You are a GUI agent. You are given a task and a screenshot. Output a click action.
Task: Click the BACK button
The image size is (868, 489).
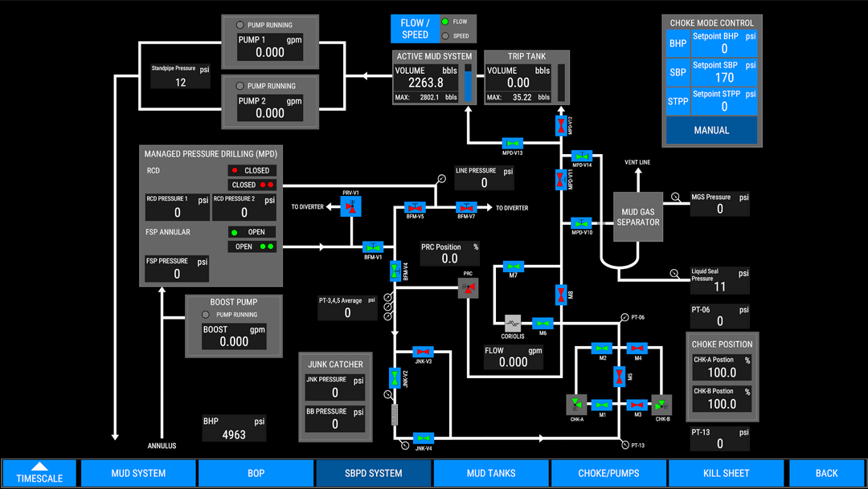826,473
